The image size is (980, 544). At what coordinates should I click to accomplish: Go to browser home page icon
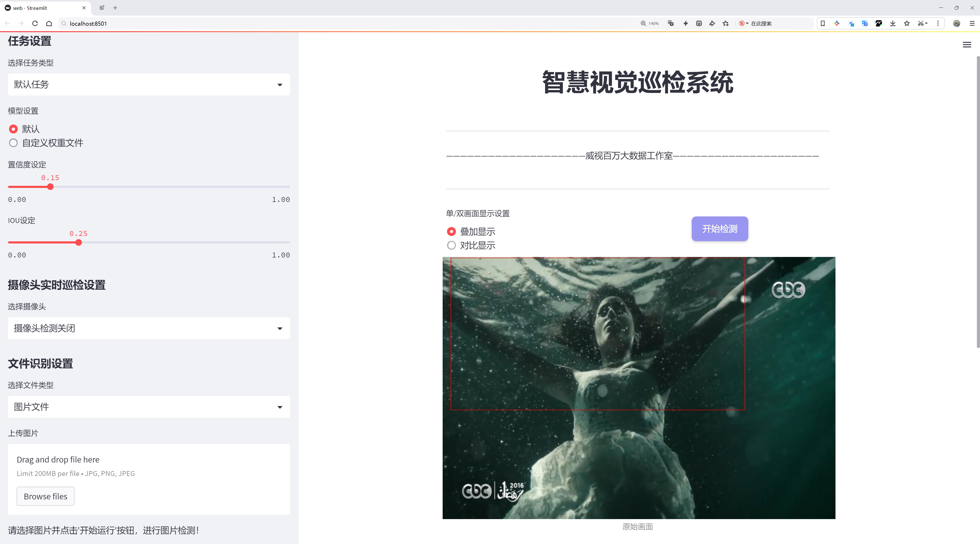[49, 24]
